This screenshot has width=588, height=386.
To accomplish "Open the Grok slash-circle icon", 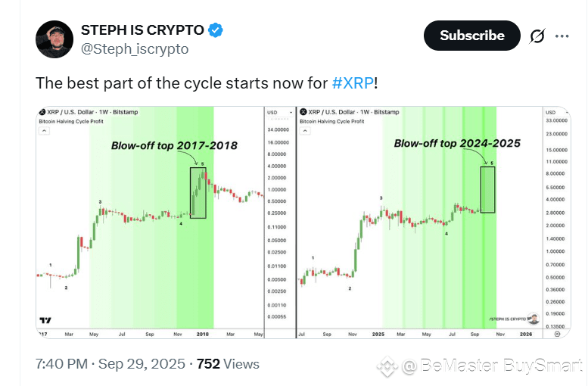I will [x=537, y=36].
